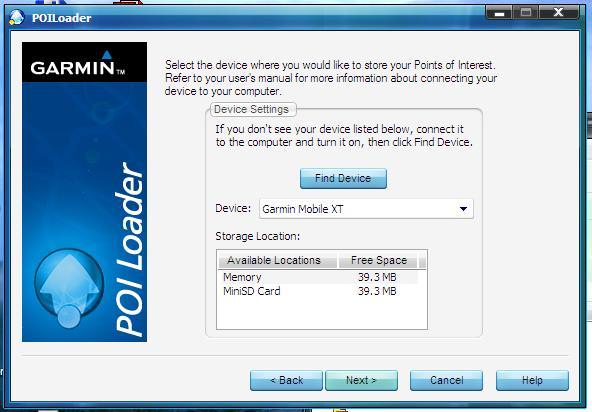Viewport: 592px width, 412px height.
Task: Sort by Available Locations column header
Action: point(277,260)
